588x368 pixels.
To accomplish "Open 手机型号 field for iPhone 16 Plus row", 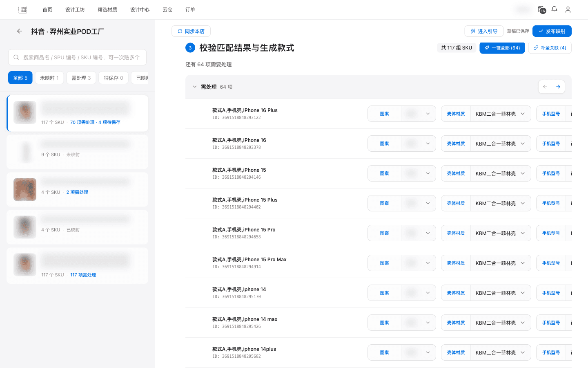I will (554, 114).
